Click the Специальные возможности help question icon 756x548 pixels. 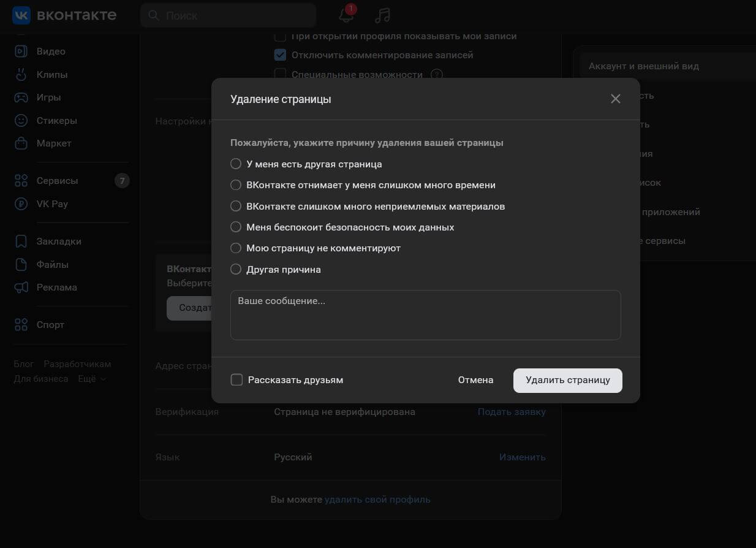(437, 74)
